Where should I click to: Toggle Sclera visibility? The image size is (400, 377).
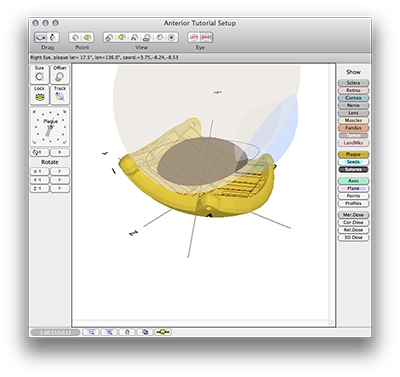(x=353, y=83)
